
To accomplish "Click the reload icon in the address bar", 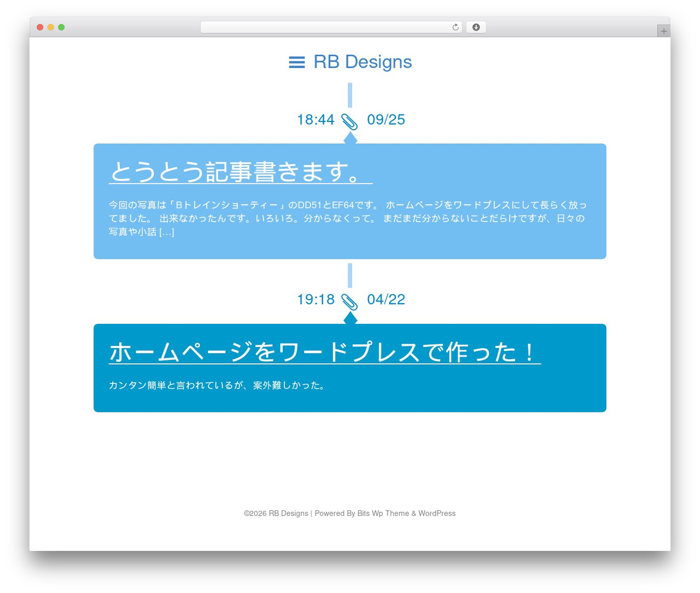I will click(x=455, y=27).
